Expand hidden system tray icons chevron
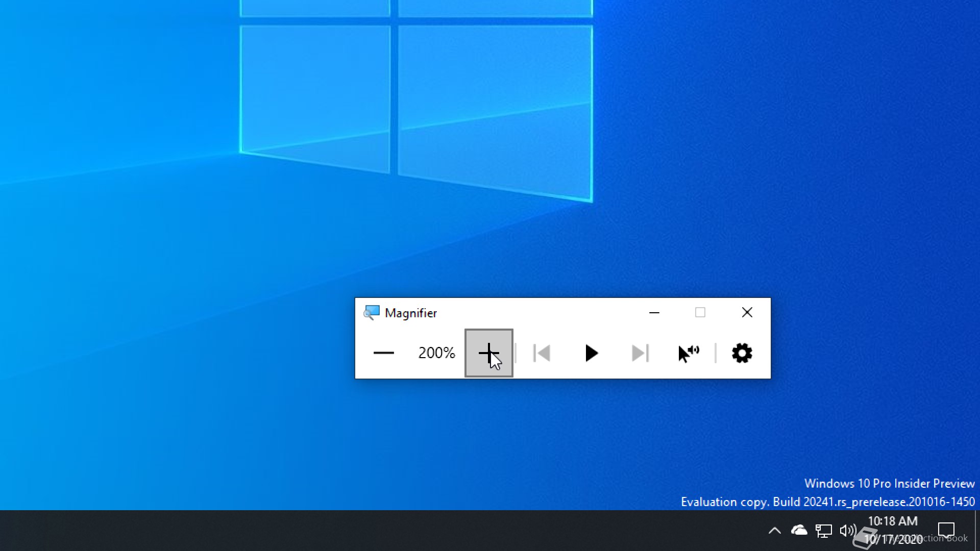The height and width of the screenshot is (551, 980). coord(774,531)
